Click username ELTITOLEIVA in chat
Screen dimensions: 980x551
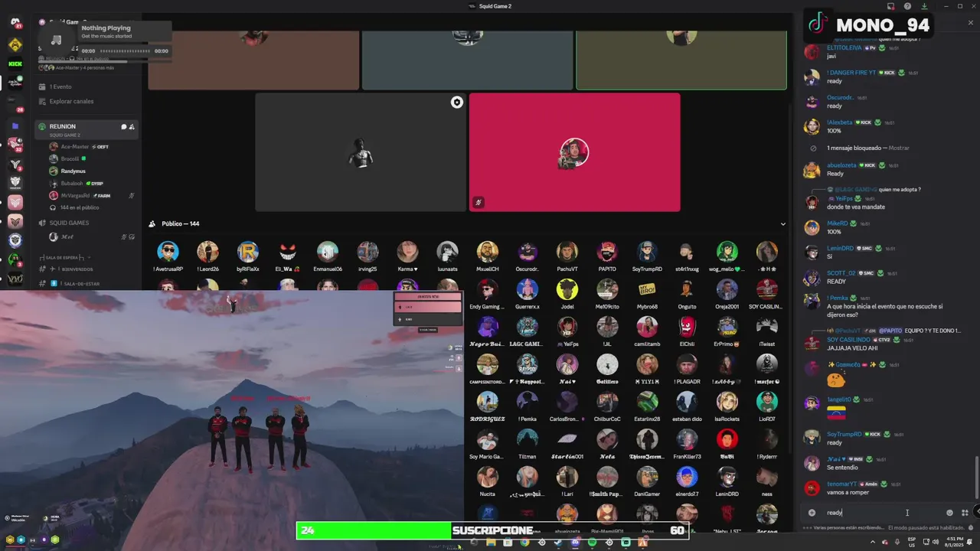pos(844,47)
